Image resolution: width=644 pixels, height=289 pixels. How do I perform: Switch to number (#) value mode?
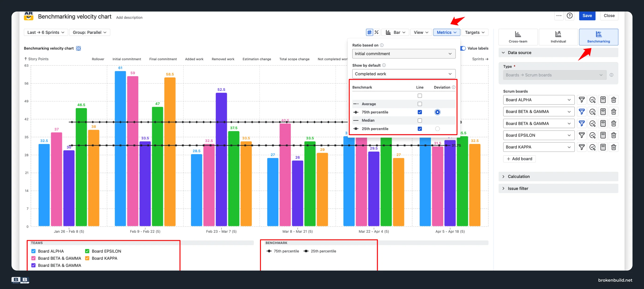tap(369, 32)
